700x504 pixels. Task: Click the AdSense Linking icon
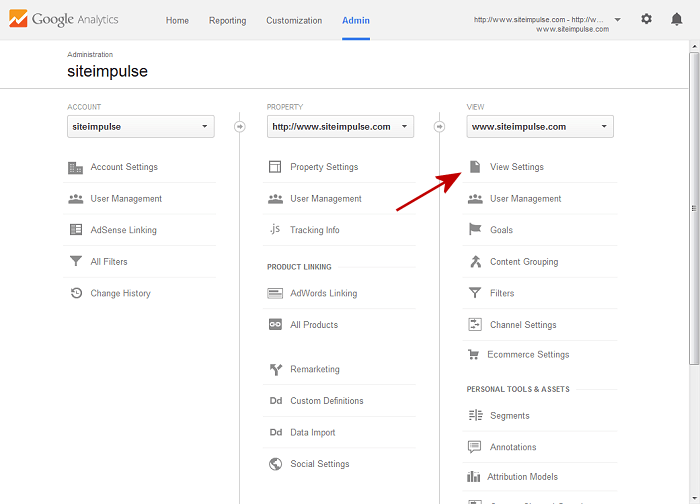76,230
